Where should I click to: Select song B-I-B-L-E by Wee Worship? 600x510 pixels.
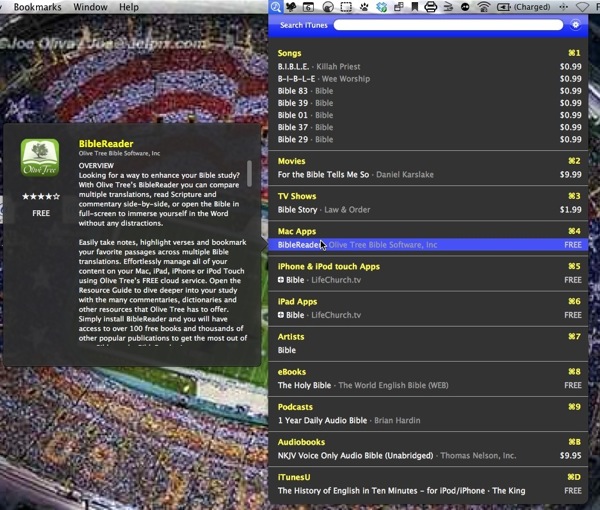pos(429,79)
